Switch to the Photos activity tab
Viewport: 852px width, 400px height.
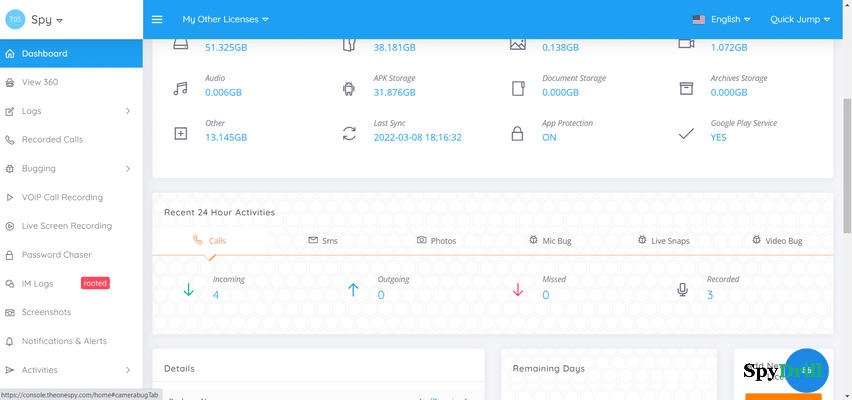click(x=436, y=241)
